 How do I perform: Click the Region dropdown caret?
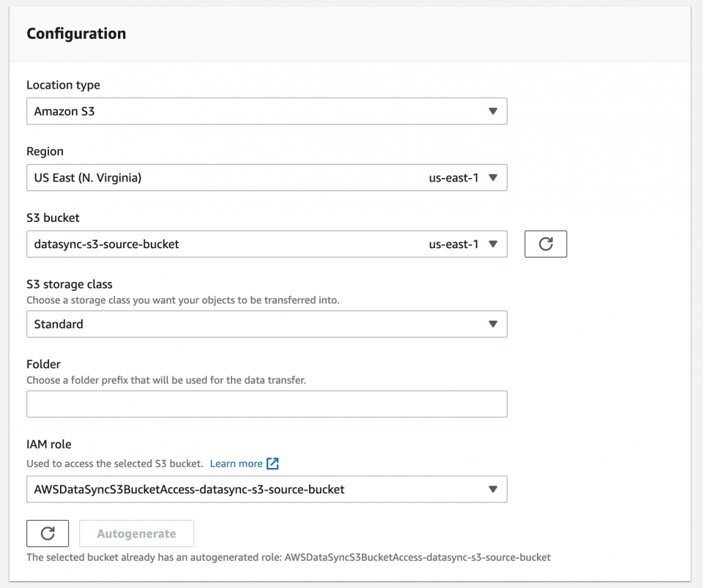[493, 177]
